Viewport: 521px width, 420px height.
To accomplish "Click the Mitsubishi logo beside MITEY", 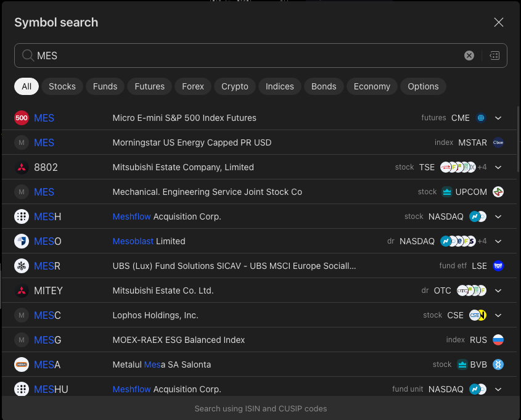I will 22,290.
